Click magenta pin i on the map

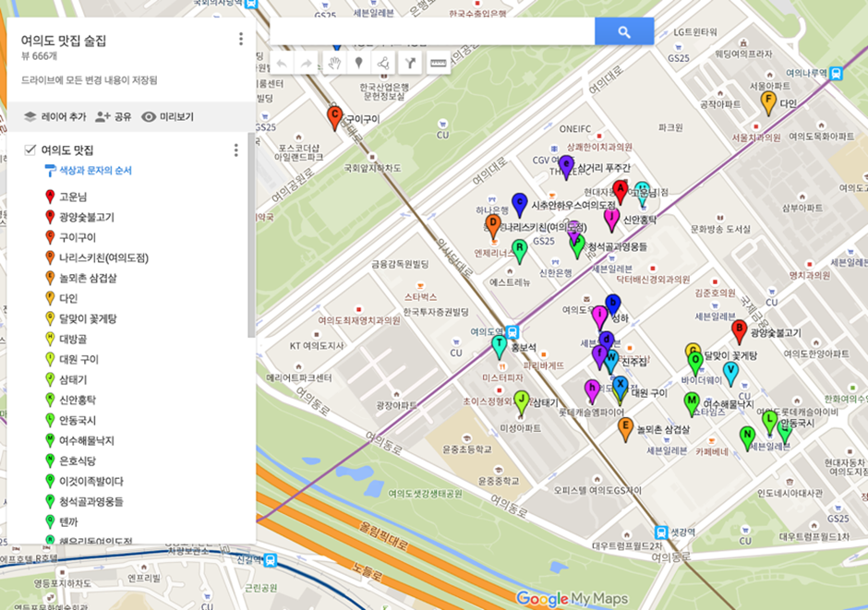pyautogui.click(x=599, y=317)
